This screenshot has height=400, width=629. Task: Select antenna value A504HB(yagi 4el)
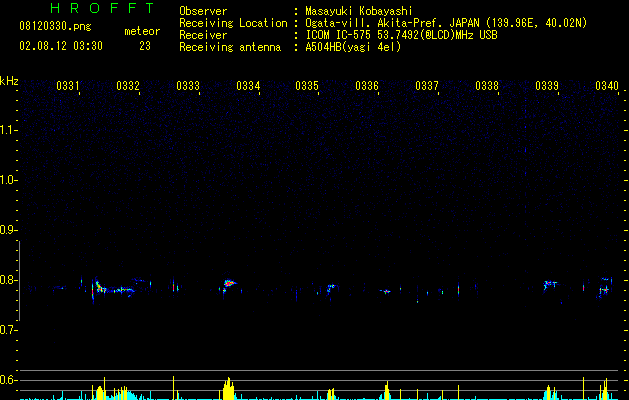[353, 47]
